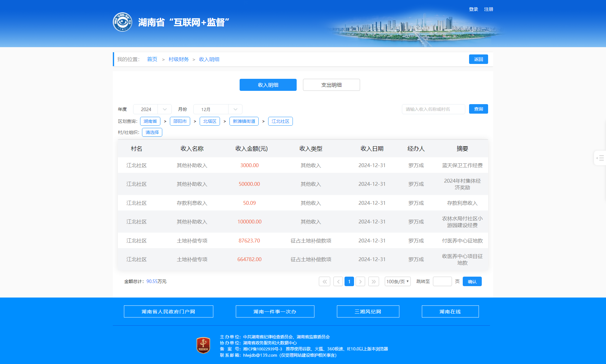Click the next page arrow
The width and height of the screenshot is (606, 364).
[x=360, y=281]
